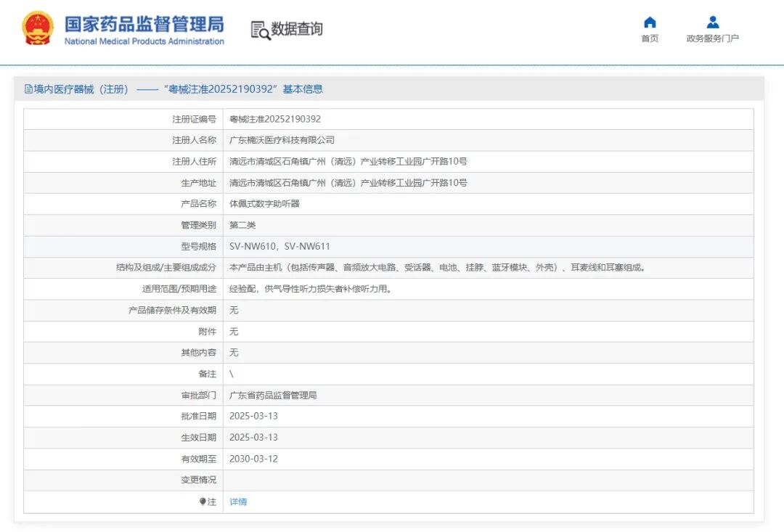The height and width of the screenshot is (532, 784).
Task: Select the 首页 menu entry
Action: point(649,38)
